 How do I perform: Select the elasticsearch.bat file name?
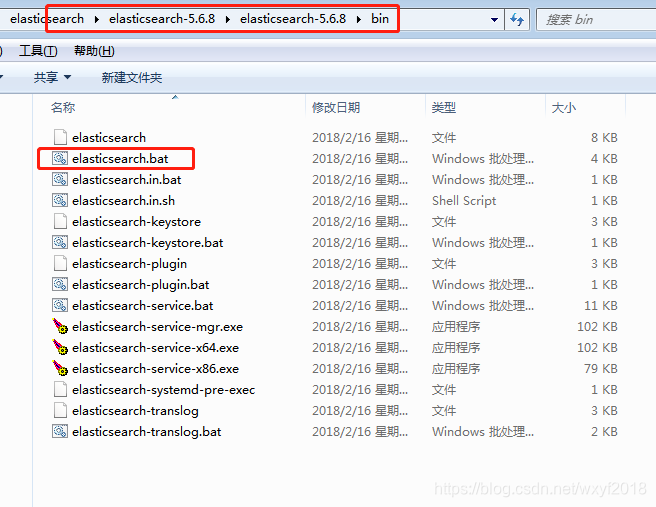click(x=120, y=159)
